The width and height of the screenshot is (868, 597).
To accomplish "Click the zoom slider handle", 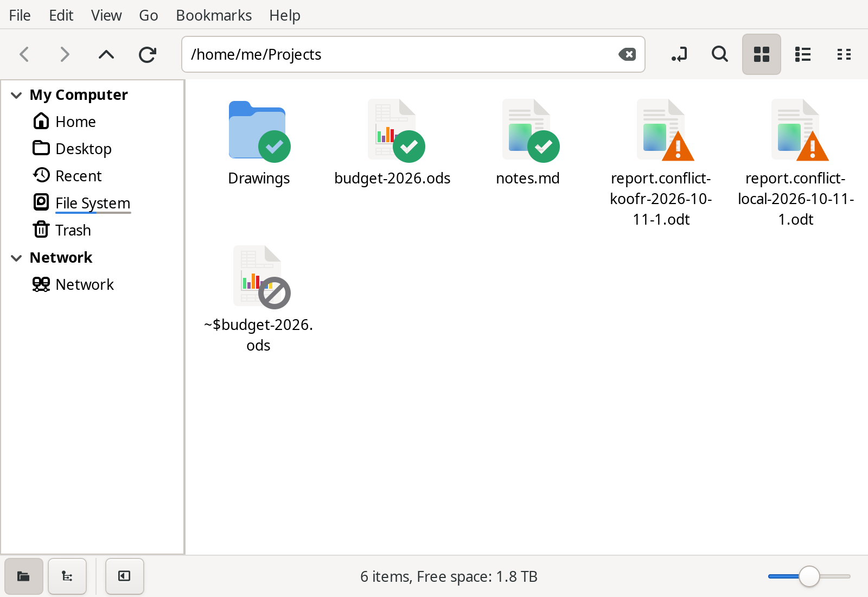I will pos(809,576).
